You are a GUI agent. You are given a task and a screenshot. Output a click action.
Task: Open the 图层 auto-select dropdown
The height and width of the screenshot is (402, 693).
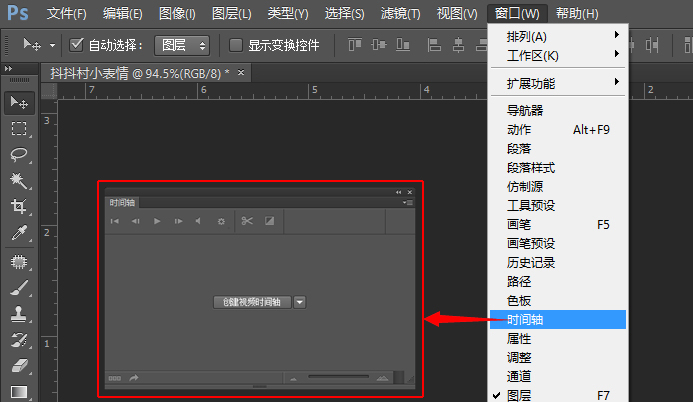pos(182,45)
